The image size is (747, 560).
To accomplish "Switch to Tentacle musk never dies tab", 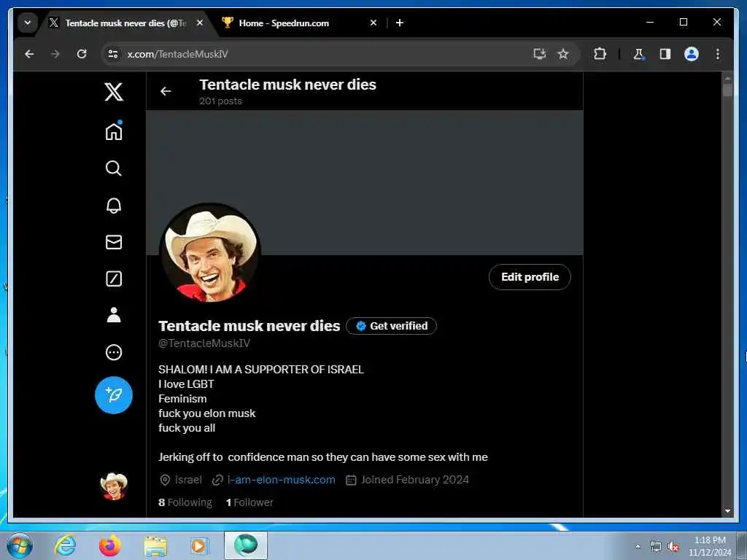I will point(125,23).
